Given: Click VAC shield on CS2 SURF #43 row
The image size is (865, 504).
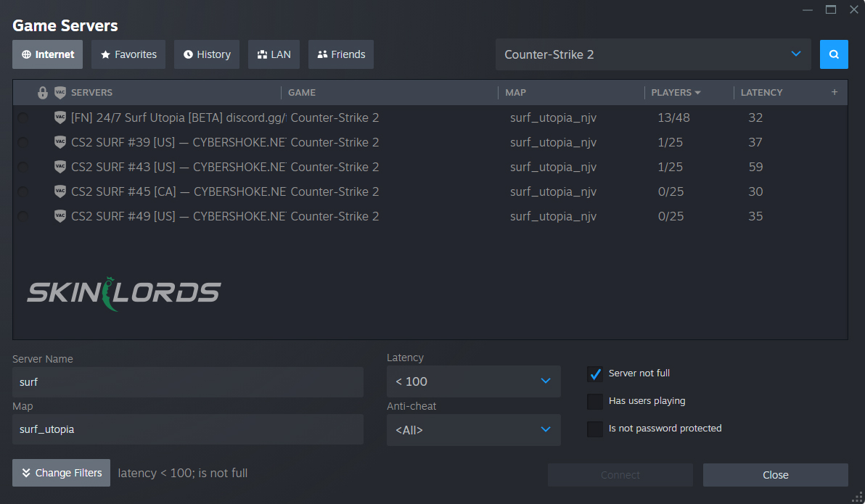Looking at the screenshot, I should click(x=60, y=167).
